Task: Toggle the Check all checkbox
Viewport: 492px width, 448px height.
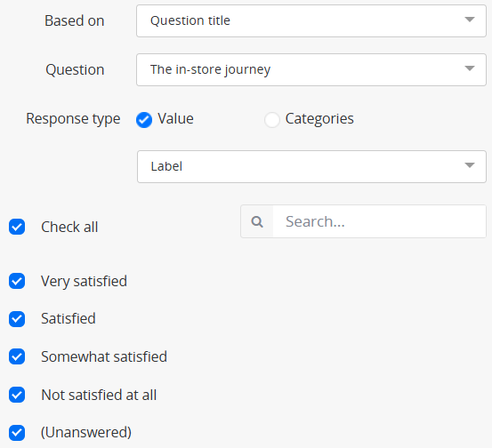Action: [17, 227]
